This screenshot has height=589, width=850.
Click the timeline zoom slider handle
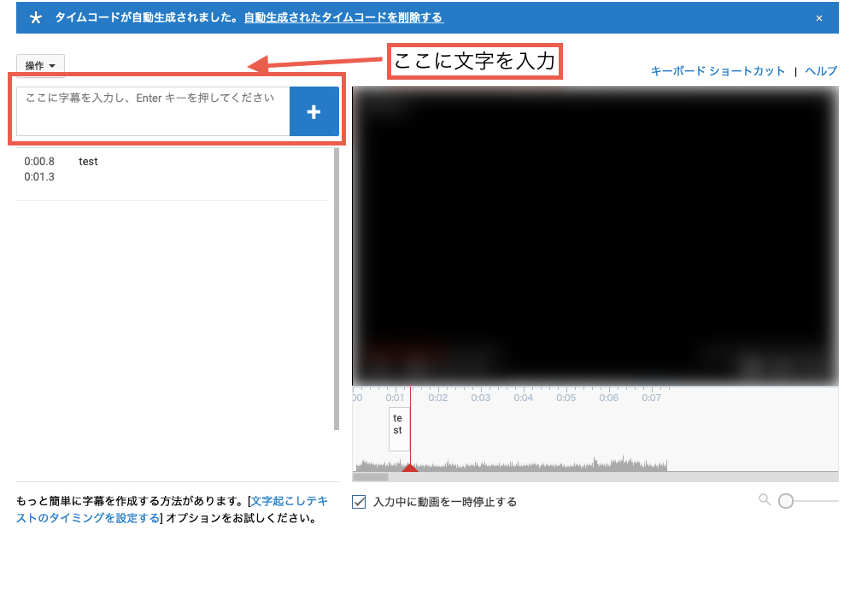[x=785, y=501]
